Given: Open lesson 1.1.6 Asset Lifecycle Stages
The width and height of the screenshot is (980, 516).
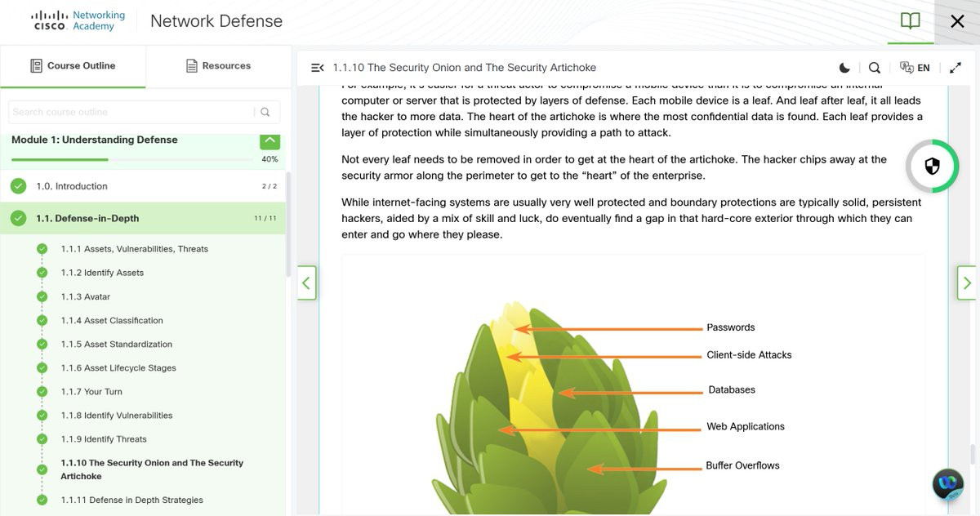Looking at the screenshot, I should (x=118, y=367).
